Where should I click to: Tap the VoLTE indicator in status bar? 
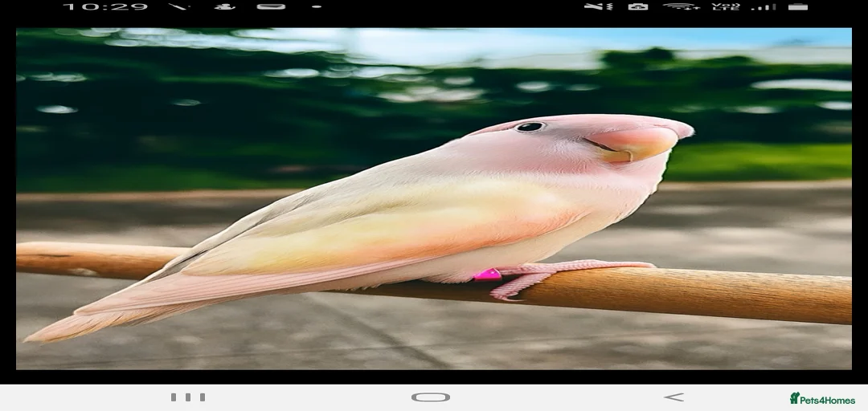(726, 6)
